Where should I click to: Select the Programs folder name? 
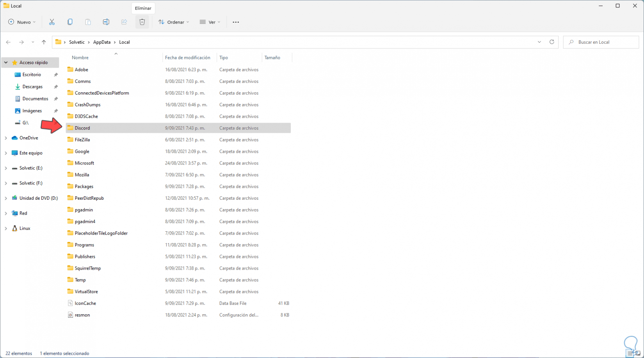[x=84, y=245]
